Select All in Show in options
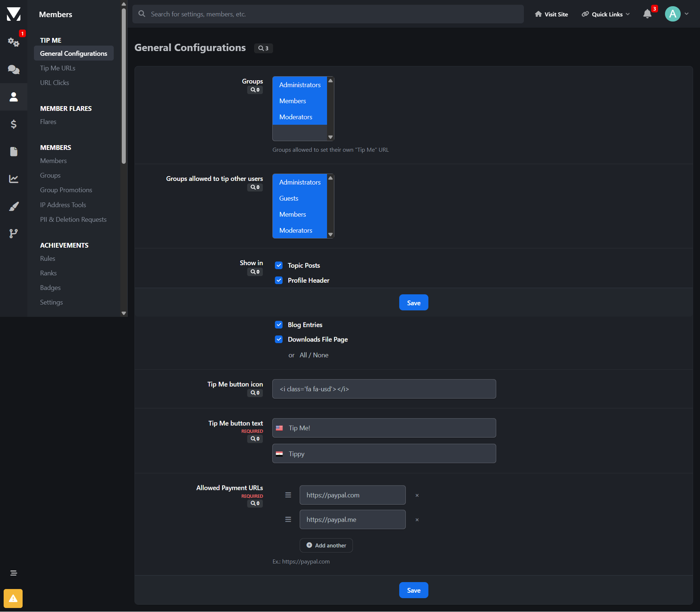Screen dimensions: 700x612 click(303, 355)
